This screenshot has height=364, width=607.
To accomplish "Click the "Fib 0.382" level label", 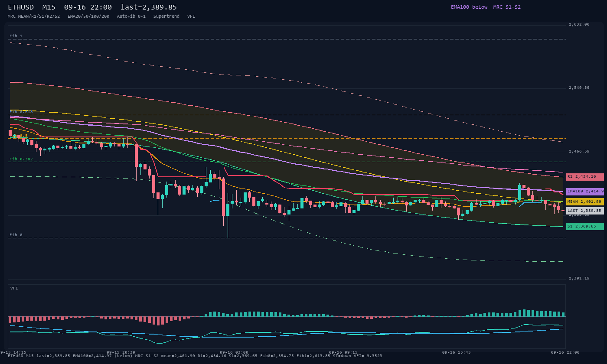I will pyautogui.click(x=21, y=159).
